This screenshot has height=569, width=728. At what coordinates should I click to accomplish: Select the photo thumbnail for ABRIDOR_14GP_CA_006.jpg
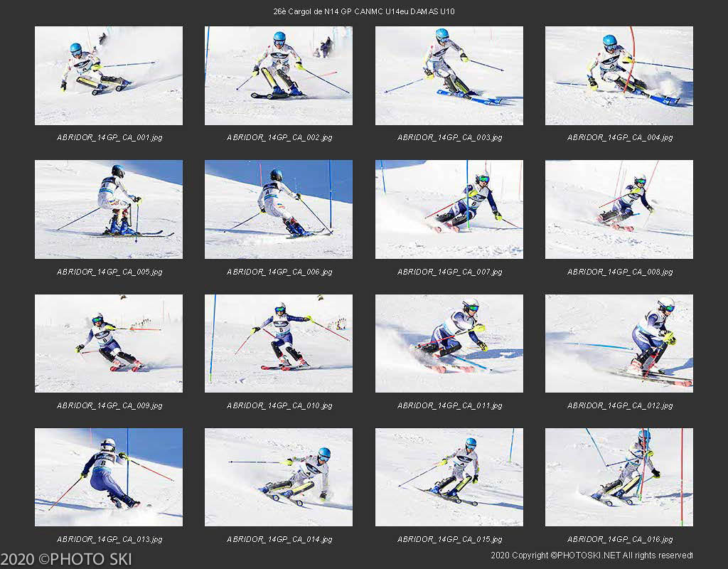[x=279, y=209]
